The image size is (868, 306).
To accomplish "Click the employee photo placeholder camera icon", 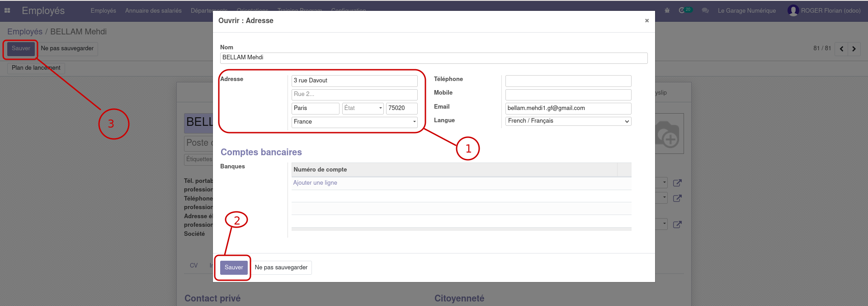I will (x=669, y=134).
